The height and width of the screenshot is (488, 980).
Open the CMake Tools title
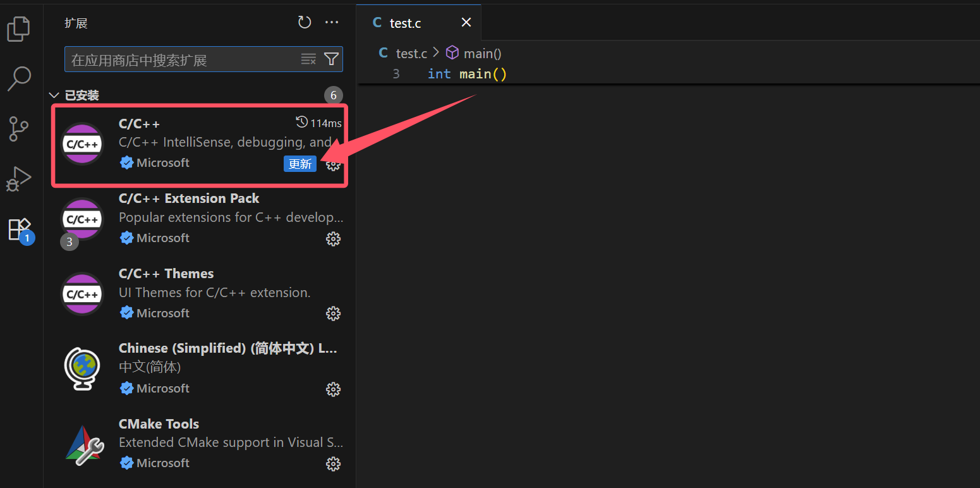click(x=159, y=424)
